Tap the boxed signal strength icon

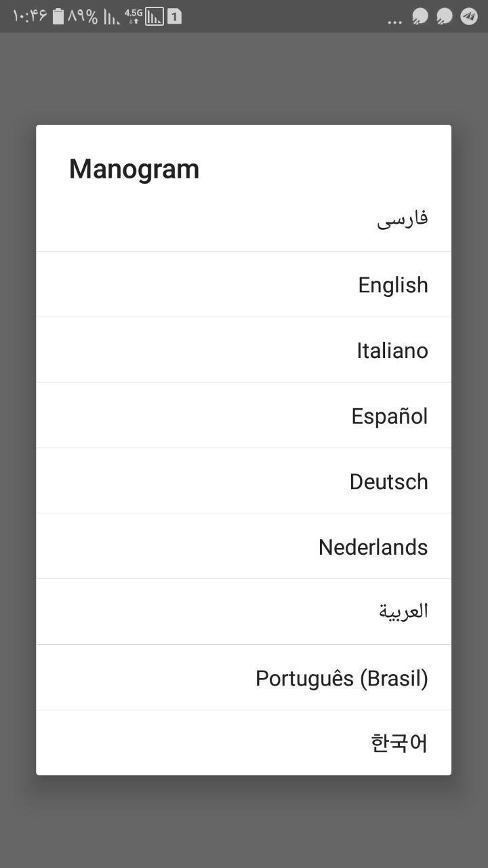pos(155,16)
